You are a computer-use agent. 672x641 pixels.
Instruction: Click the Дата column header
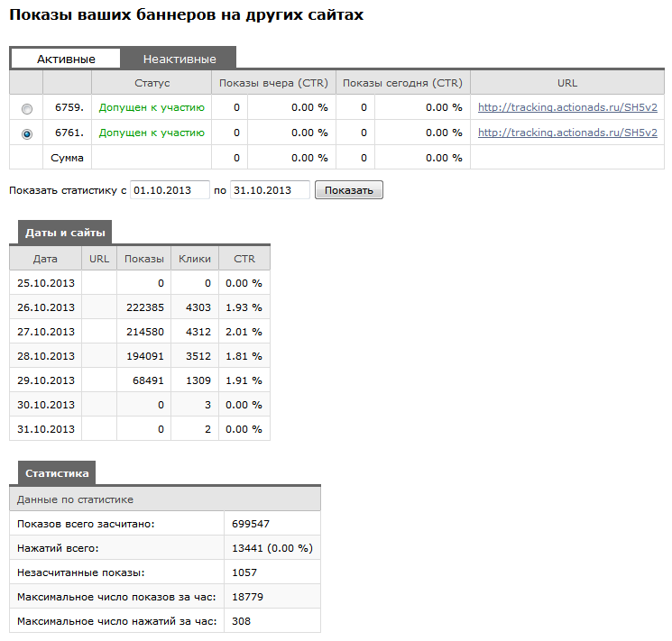(x=45, y=259)
